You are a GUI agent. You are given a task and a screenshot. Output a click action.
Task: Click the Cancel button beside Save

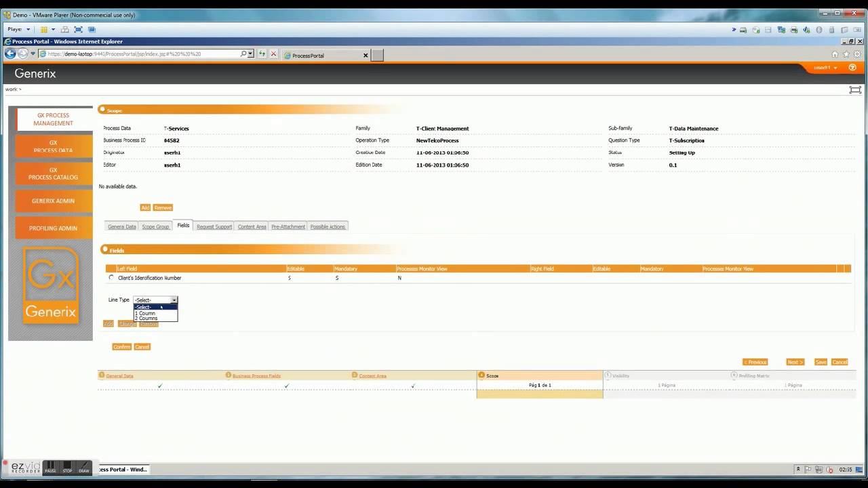coord(840,362)
